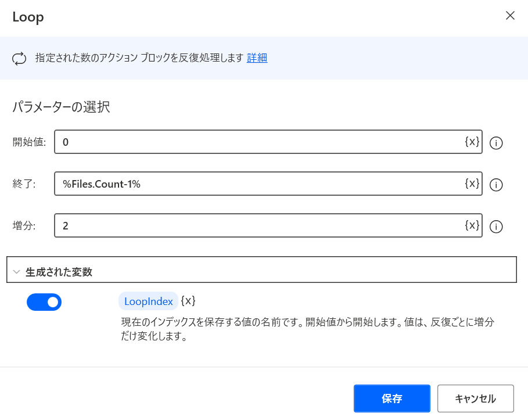Open variable picker for 増分 field
528x420 pixels.
pyautogui.click(x=472, y=225)
